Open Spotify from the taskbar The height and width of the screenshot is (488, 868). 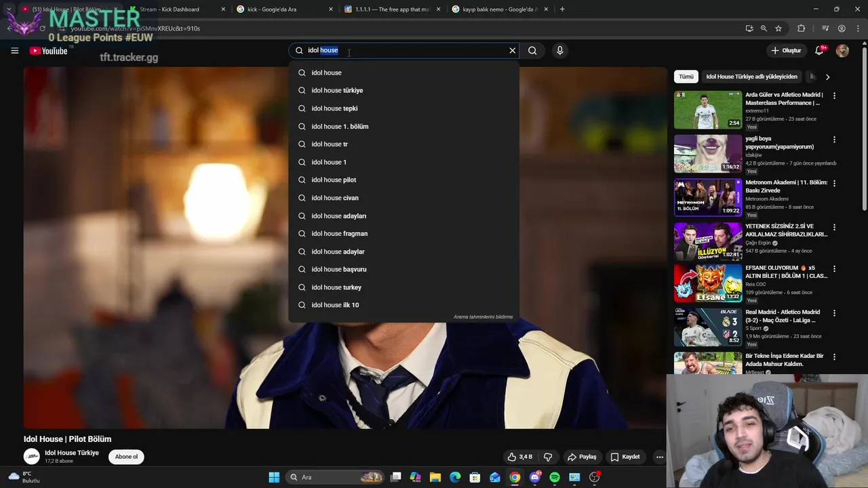[555, 477]
